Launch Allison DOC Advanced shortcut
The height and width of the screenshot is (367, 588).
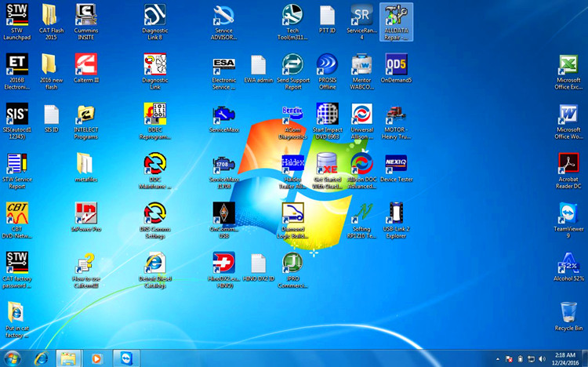tap(362, 171)
